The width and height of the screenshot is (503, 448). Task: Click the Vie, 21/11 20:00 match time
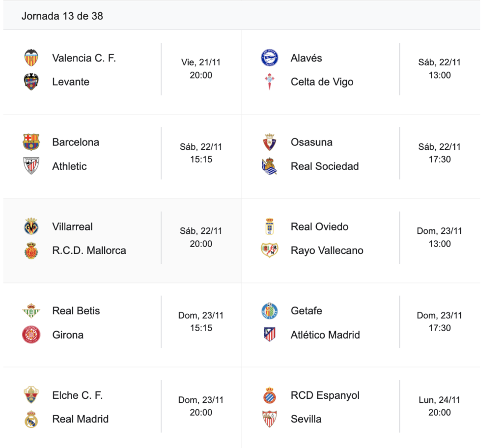(201, 69)
